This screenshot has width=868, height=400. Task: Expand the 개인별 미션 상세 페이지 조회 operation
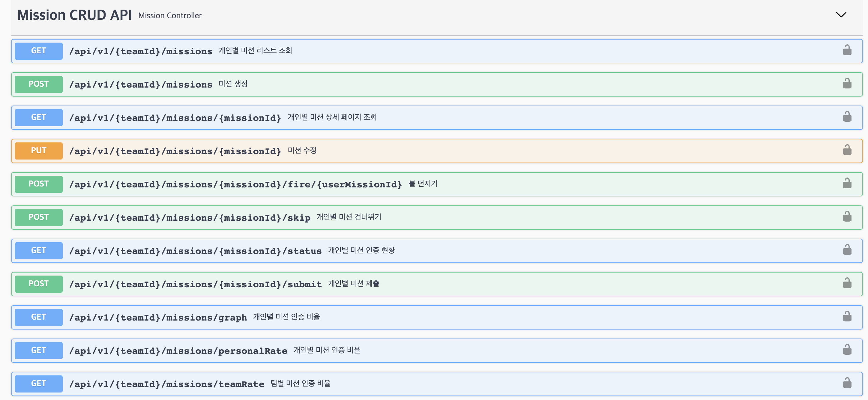(331, 117)
